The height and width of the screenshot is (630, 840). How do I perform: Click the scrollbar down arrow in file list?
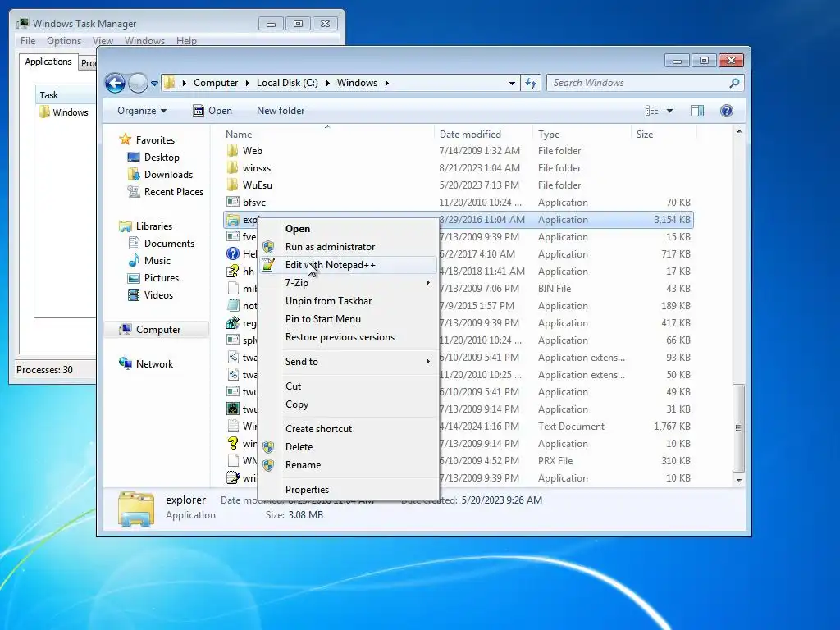[x=739, y=480]
